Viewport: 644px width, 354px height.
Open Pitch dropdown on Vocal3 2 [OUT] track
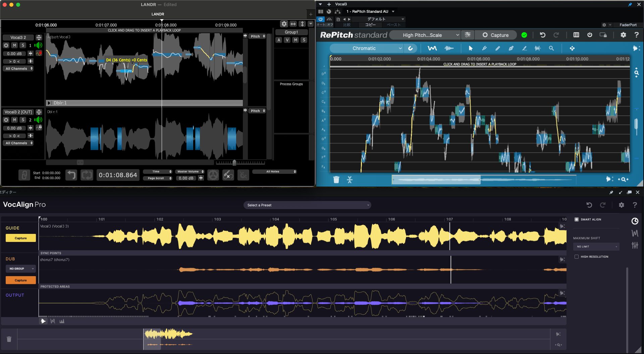click(257, 111)
